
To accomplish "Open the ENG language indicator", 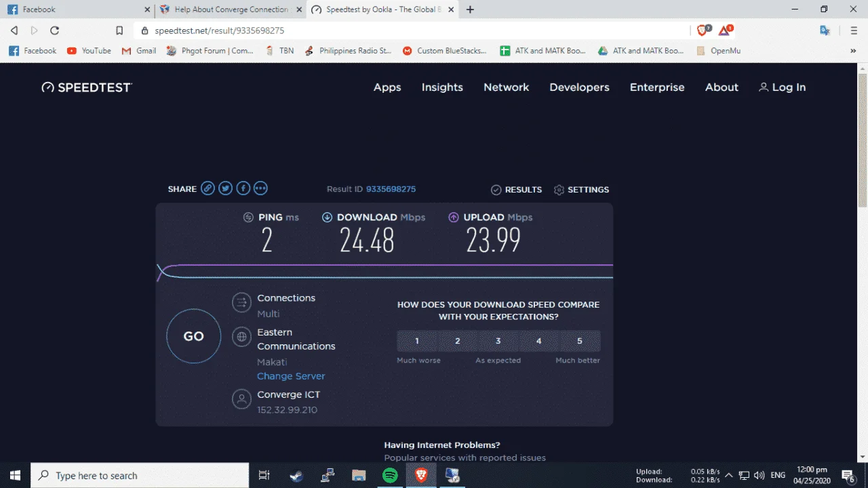I will [x=778, y=475].
